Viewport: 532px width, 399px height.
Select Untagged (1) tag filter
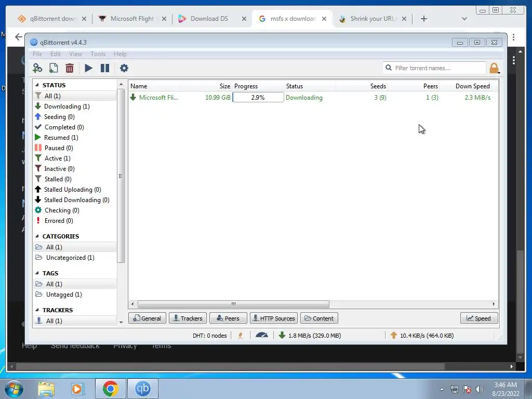tap(64, 295)
